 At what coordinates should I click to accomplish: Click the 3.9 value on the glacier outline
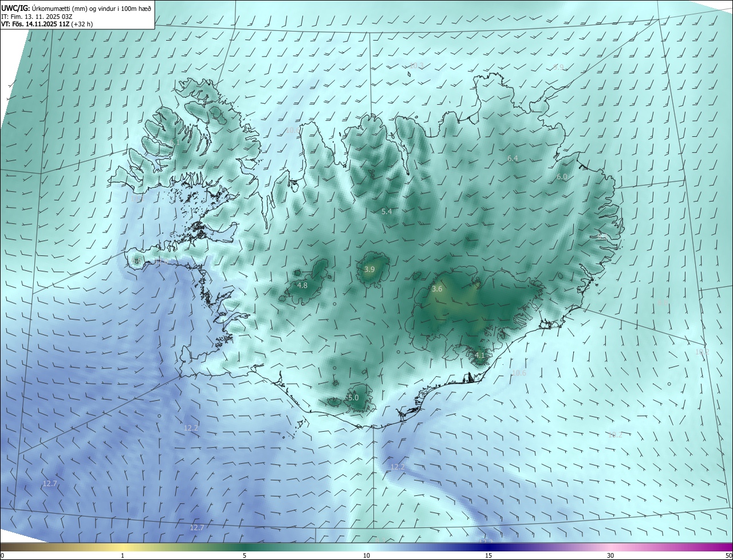[369, 269]
